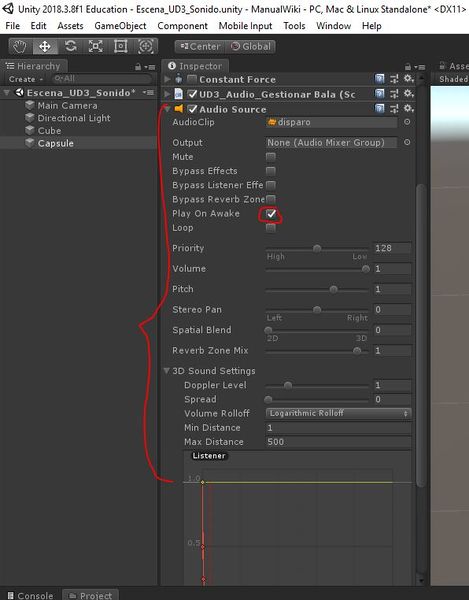Click the Inspector vertical scrollbar
Viewport: 469px width, 600px height.
tap(421, 335)
